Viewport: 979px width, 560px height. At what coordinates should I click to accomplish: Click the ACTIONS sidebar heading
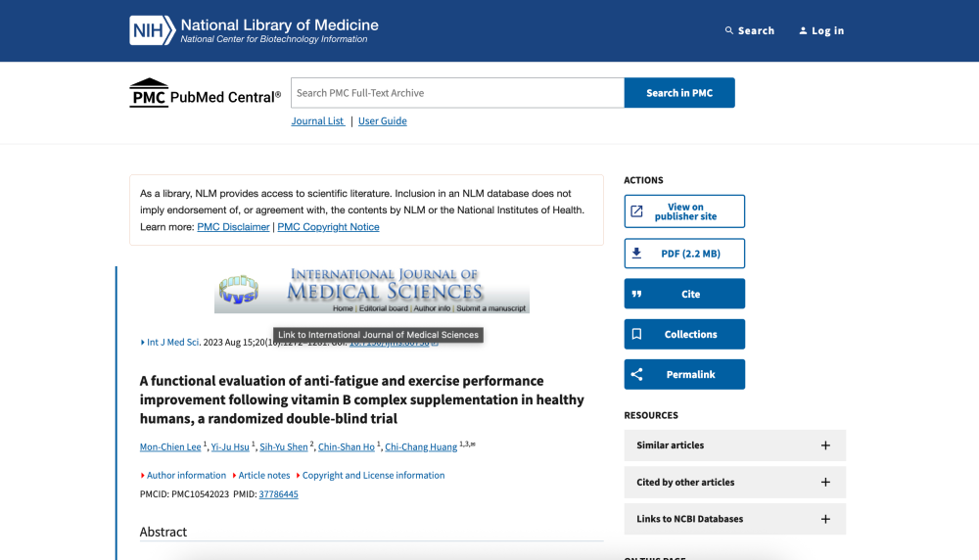tap(644, 180)
